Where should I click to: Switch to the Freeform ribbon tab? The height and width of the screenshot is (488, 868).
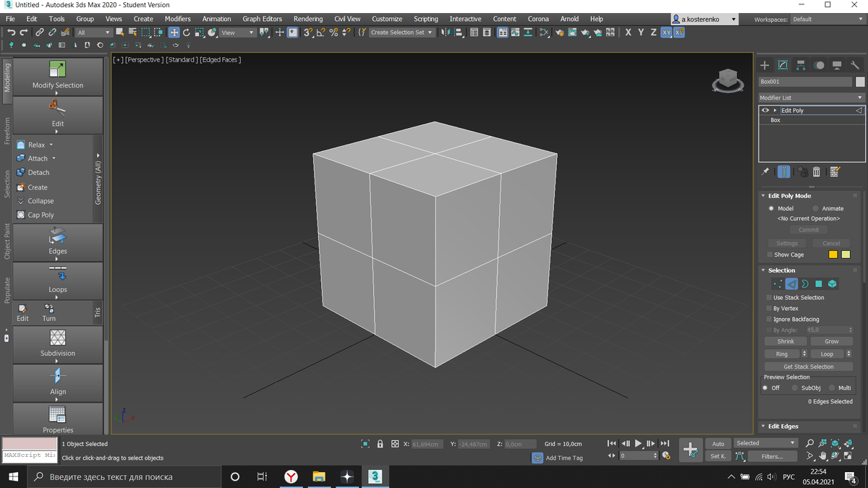point(7,131)
